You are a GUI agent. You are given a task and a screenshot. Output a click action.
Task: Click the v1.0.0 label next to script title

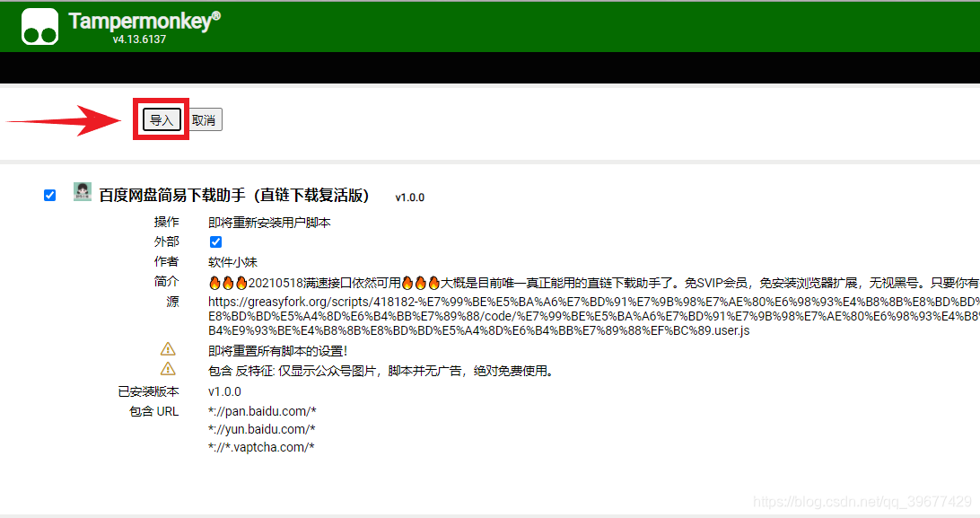410,198
